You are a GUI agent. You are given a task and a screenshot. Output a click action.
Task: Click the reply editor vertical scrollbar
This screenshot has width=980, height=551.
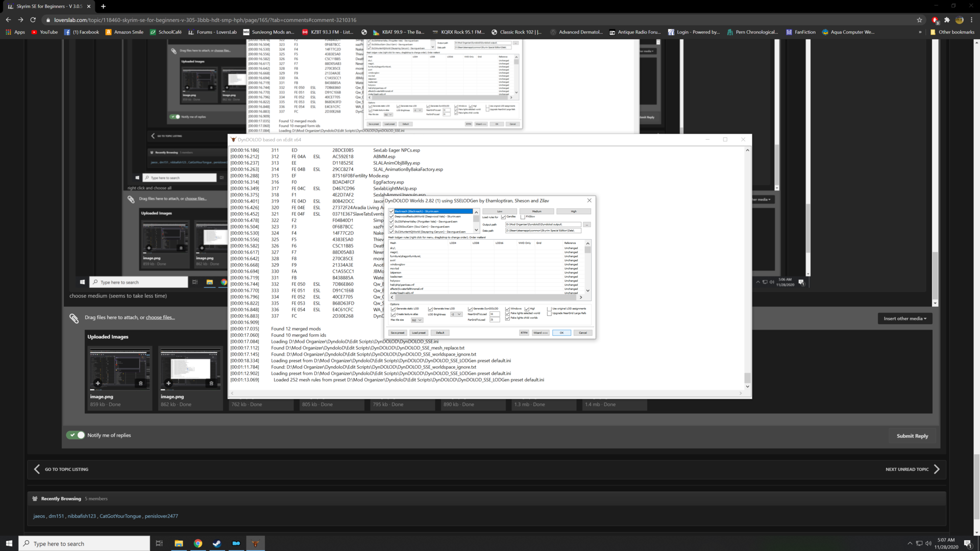click(x=935, y=274)
